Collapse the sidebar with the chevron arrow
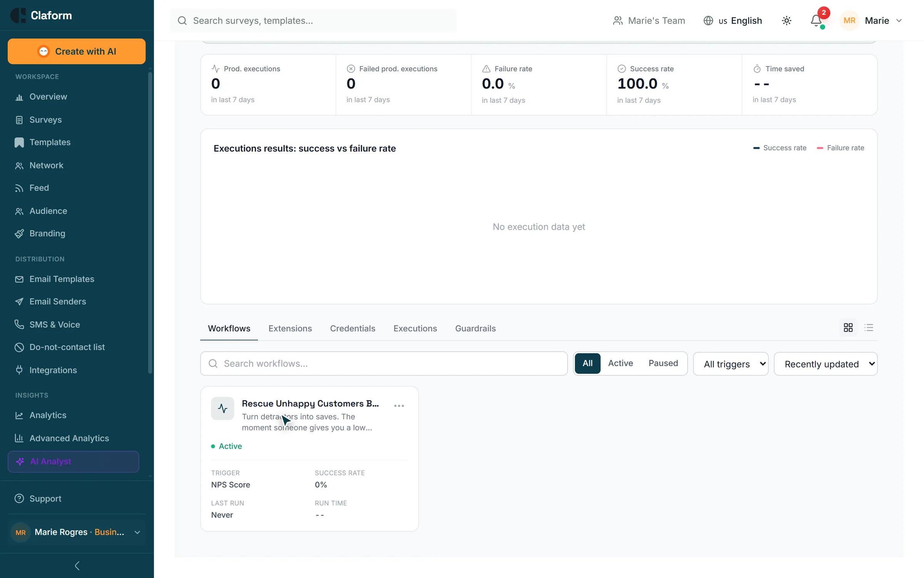Screen dimensions: 924x578 (77, 566)
